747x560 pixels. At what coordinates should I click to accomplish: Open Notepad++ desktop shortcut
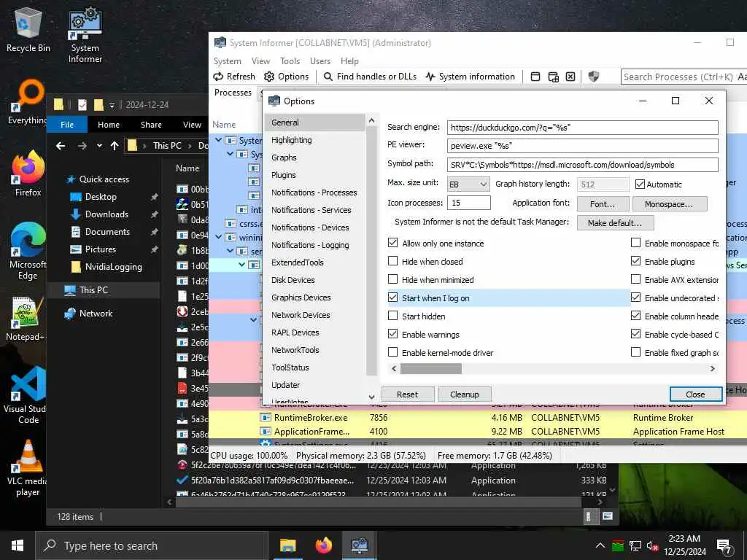tap(27, 318)
